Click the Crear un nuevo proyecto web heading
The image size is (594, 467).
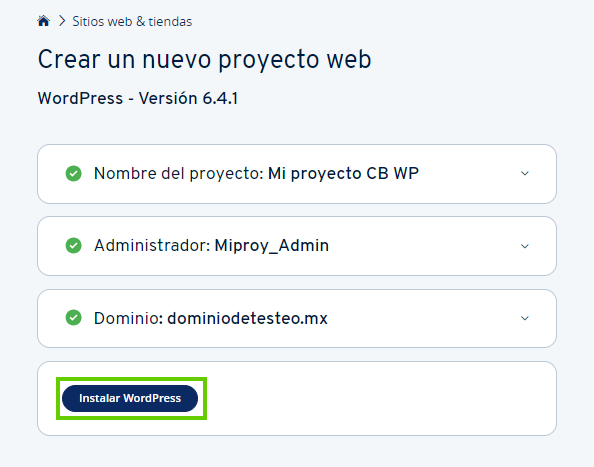coord(205,60)
